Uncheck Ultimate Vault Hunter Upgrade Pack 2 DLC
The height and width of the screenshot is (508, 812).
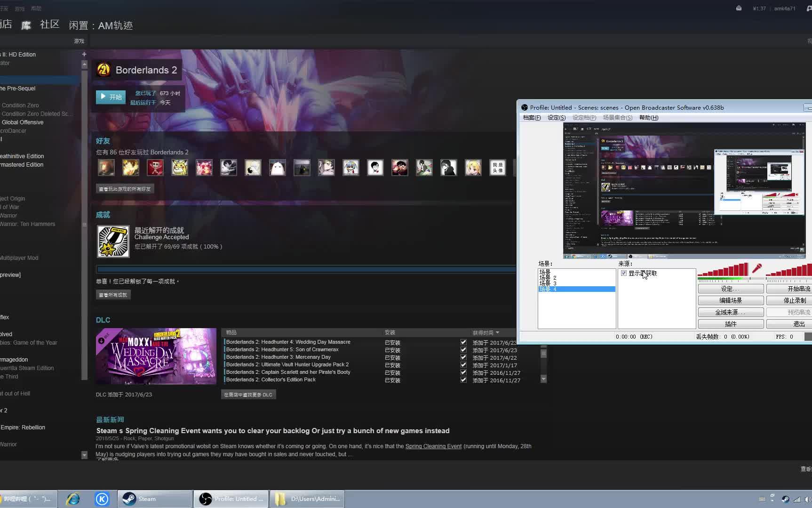pos(463,365)
